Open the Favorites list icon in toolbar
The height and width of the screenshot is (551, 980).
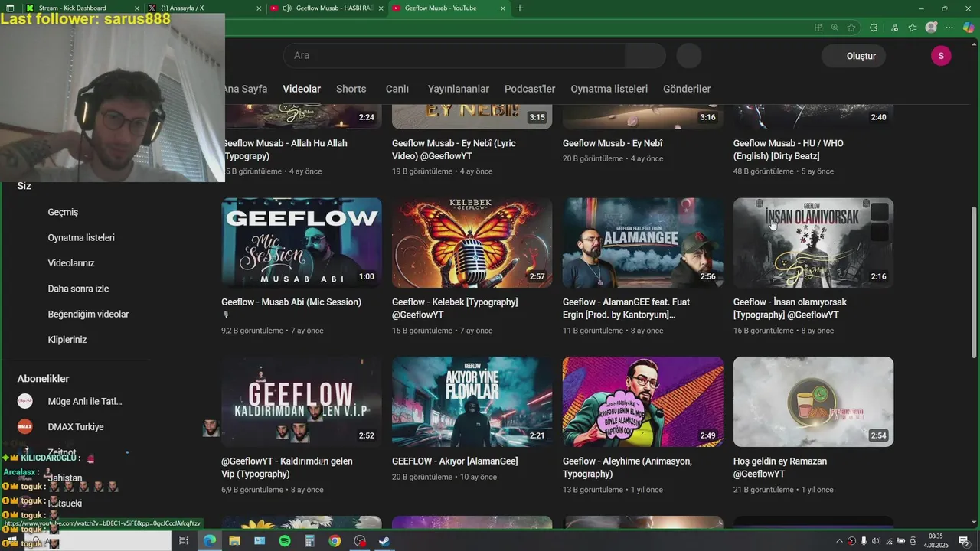click(x=913, y=28)
